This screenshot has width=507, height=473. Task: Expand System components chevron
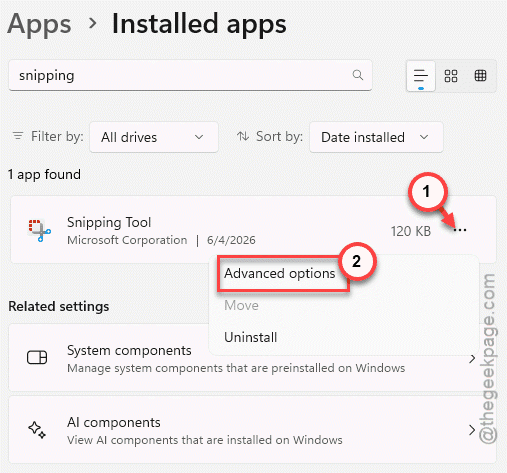tap(472, 359)
